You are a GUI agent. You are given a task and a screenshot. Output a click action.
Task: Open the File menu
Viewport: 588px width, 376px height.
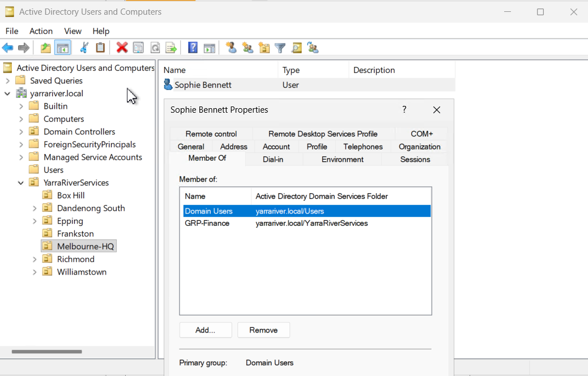pyautogui.click(x=12, y=31)
